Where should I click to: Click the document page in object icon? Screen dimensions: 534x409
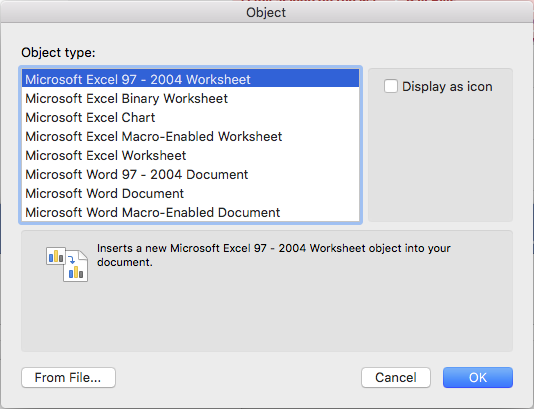click(76, 266)
